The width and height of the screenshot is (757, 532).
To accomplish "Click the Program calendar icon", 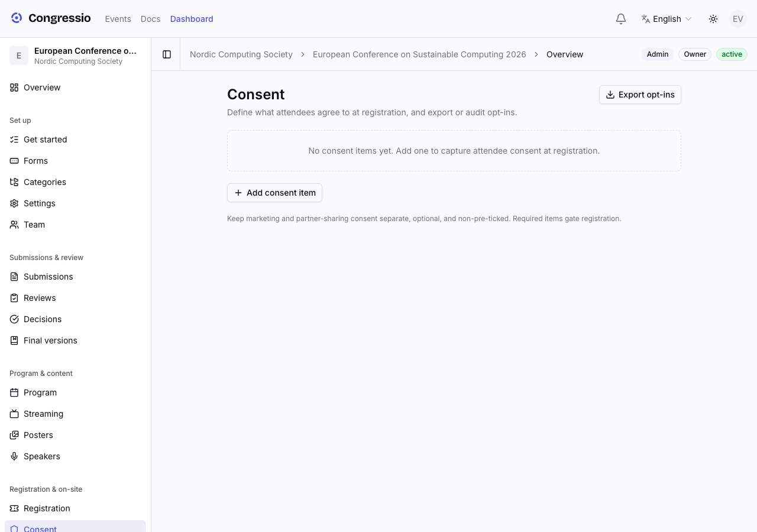I will point(14,392).
